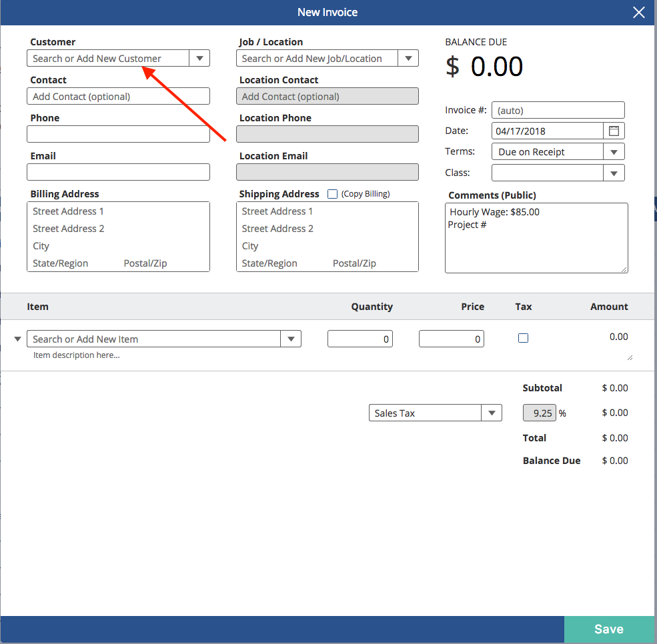The width and height of the screenshot is (657, 644).
Task: Open the Sales Tax dropdown
Action: (x=492, y=413)
